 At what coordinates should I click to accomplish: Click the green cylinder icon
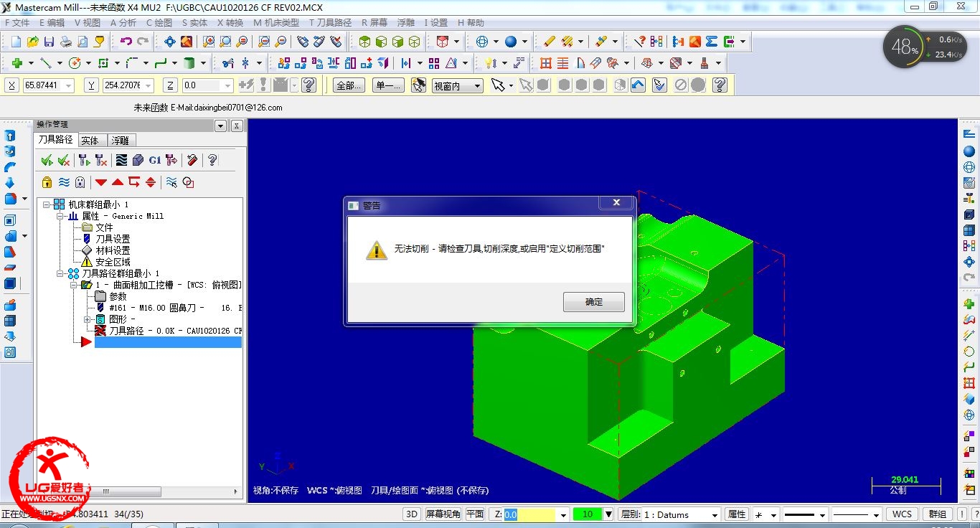pyautogui.click(x=189, y=63)
